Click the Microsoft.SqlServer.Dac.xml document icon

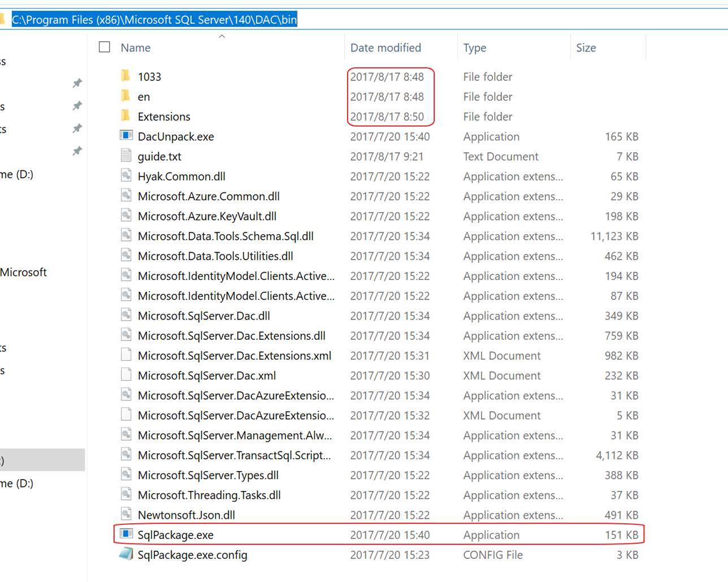click(126, 376)
